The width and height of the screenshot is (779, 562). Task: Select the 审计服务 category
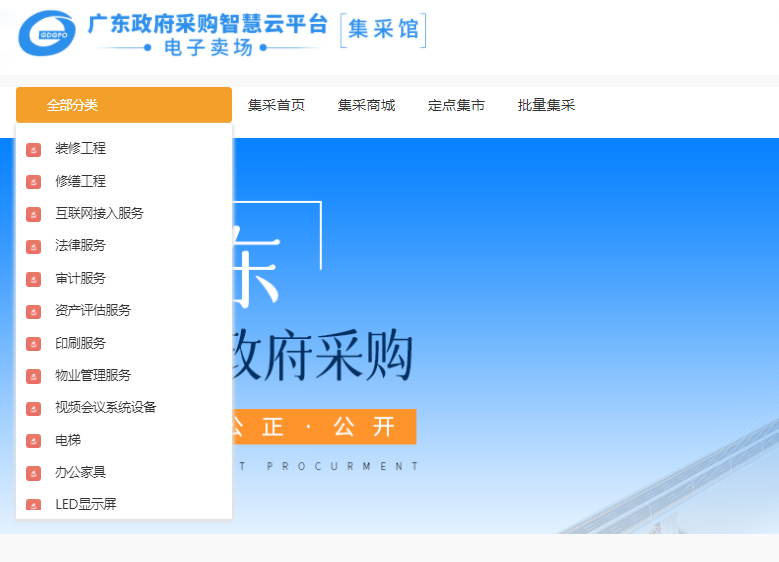[x=80, y=278]
